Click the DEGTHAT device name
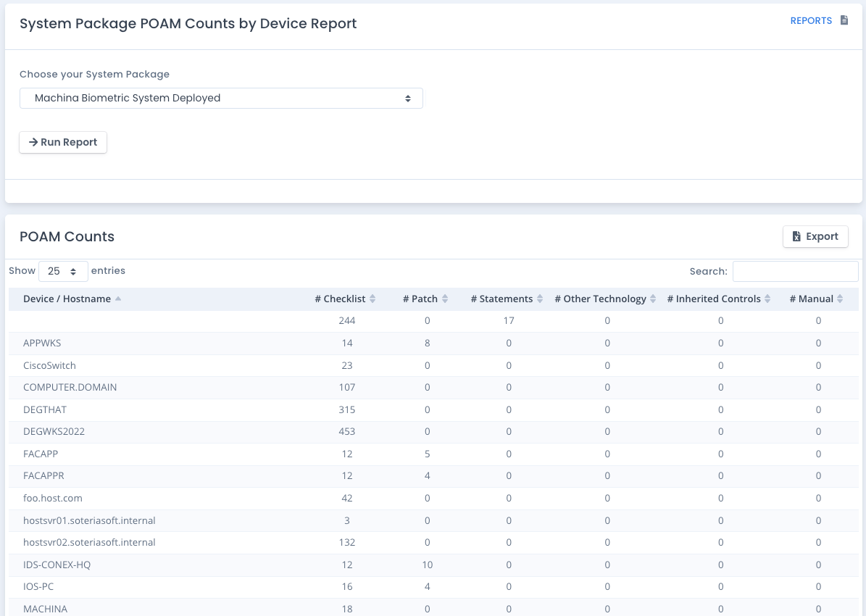Image resolution: width=866 pixels, height=616 pixels. 45,410
